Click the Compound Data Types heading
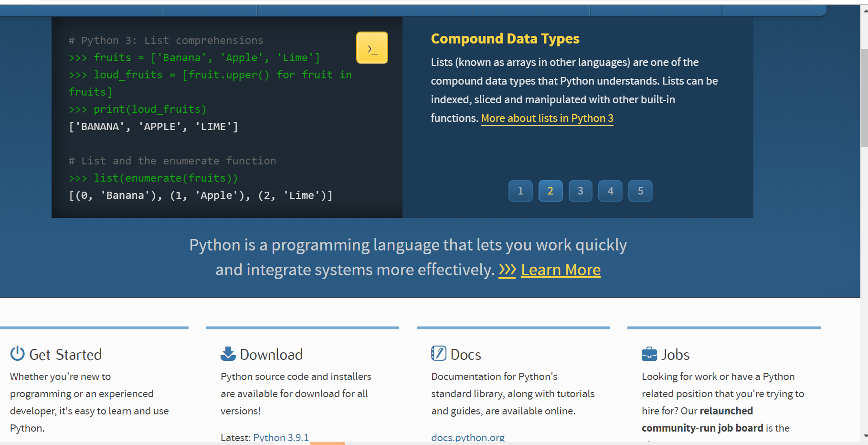This screenshot has height=445, width=868. click(505, 39)
